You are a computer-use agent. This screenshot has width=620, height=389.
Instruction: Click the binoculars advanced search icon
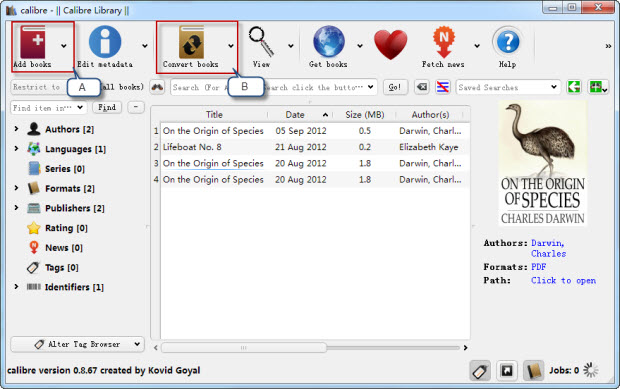tap(157, 87)
